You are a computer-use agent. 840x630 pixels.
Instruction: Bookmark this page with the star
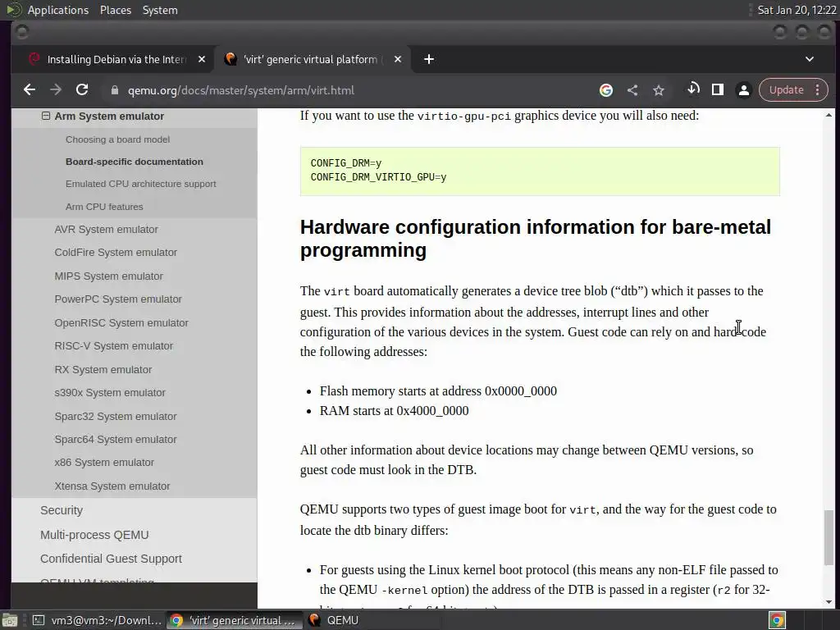click(659, 90)
